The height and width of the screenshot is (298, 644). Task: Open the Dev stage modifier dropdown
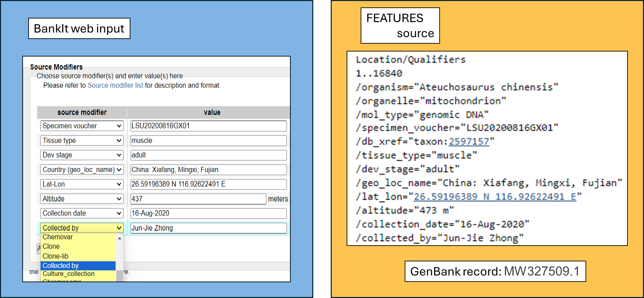[x=82, y=155]
